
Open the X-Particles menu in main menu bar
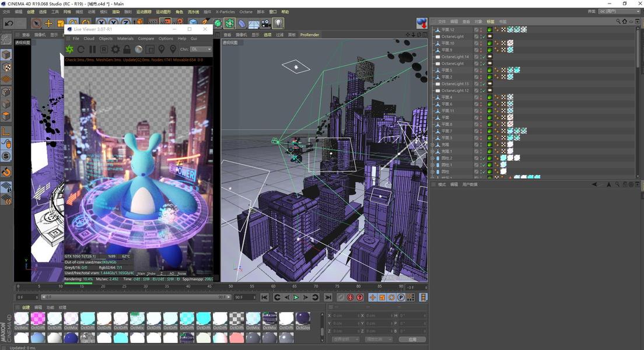pos(225,12)
